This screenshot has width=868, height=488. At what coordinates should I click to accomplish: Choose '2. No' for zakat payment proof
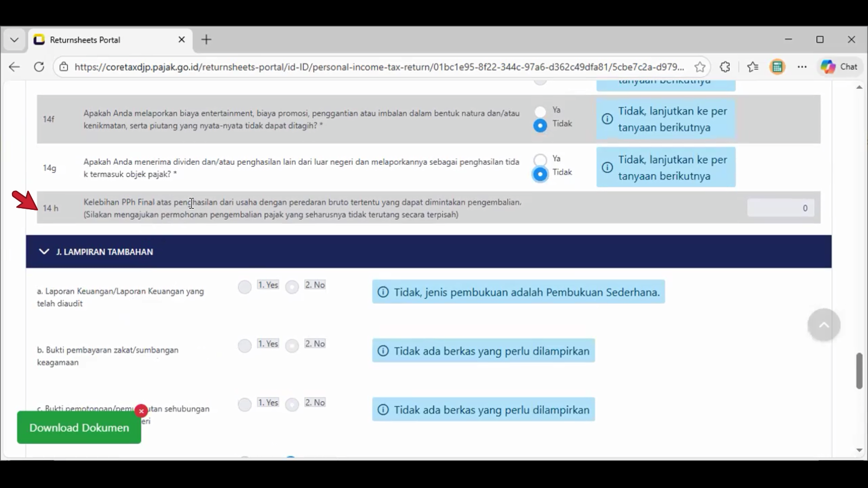click(x=292, y=345)
